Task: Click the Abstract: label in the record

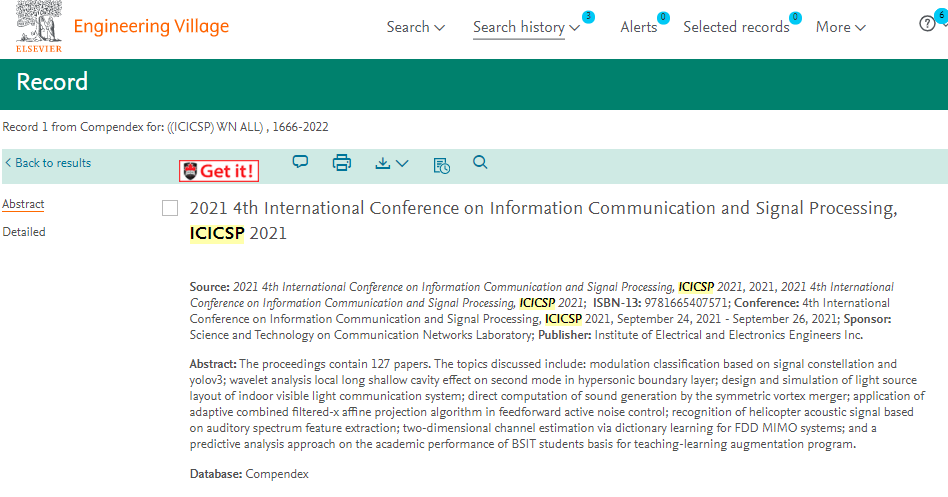Action: pos(213,364)
